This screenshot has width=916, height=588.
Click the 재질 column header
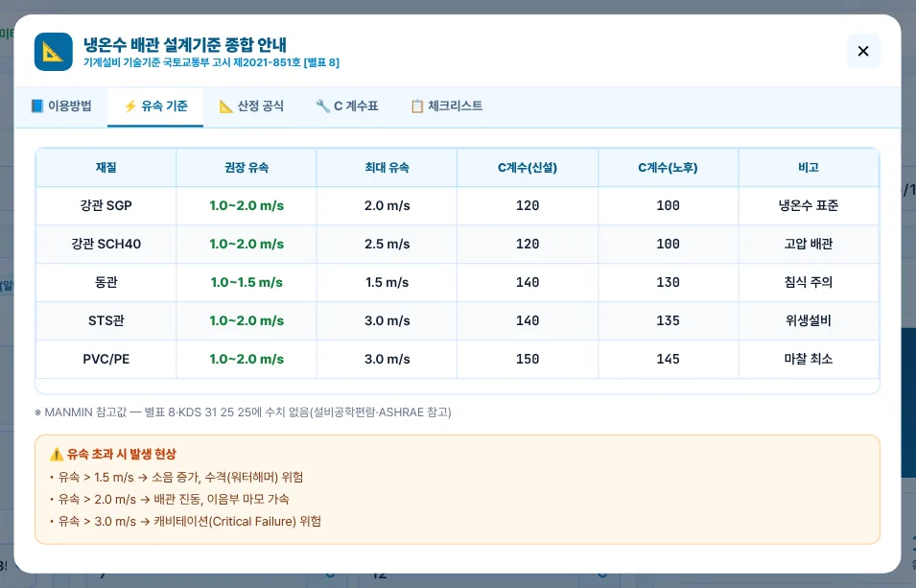(x=106, y=168)
